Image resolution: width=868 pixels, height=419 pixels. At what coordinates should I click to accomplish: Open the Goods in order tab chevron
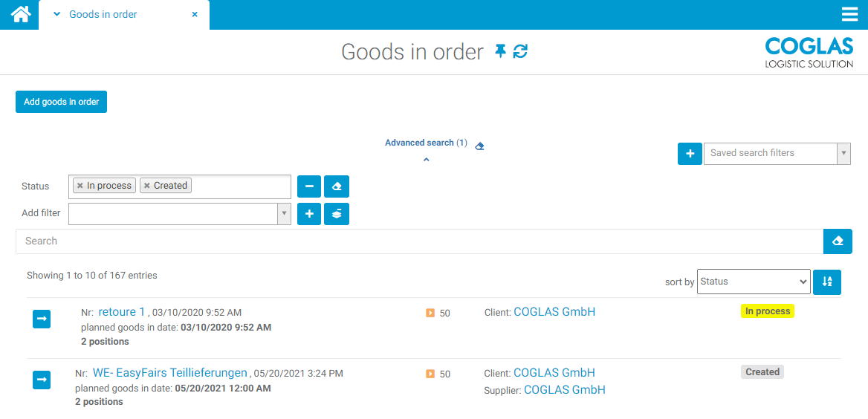[56, 14]
